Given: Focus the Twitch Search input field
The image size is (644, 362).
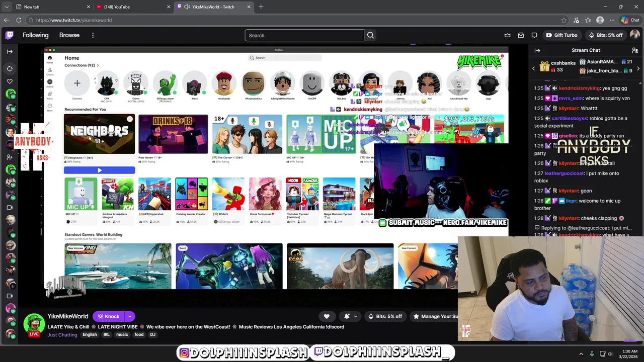Looking at the screenshot, I should pyautogui.click(x=304, y=35).
